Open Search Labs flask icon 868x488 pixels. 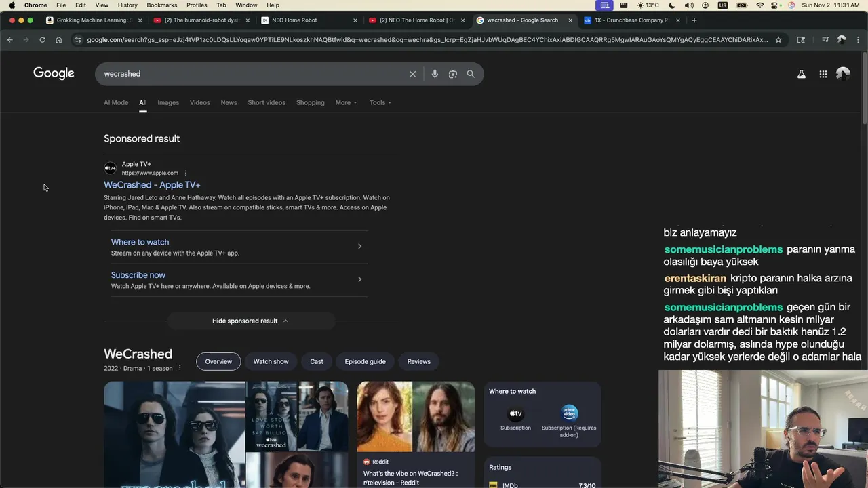pos(802,74)
